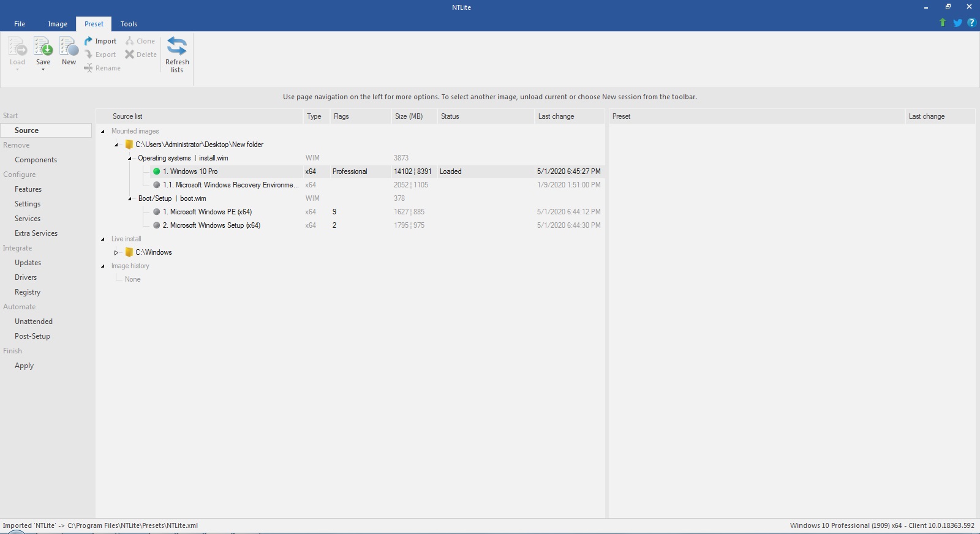The image size is (980, 534).
Task: Open the Save dropdown arrow
Action: [43, 70]
